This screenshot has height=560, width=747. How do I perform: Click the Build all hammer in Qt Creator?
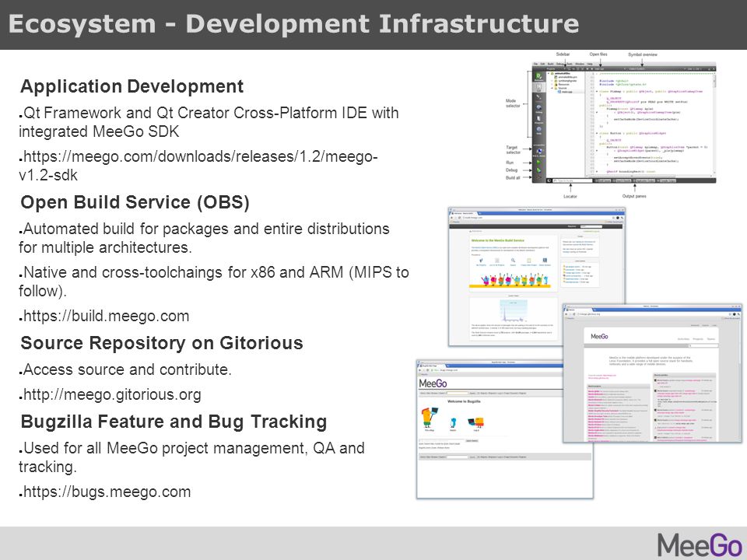click(538, 177)
